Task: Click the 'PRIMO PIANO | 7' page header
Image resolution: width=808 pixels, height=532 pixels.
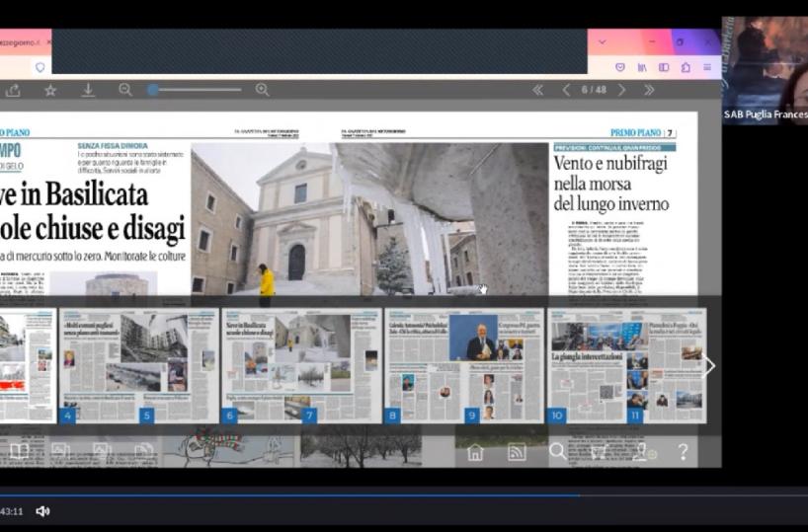Action: point(643,133)
